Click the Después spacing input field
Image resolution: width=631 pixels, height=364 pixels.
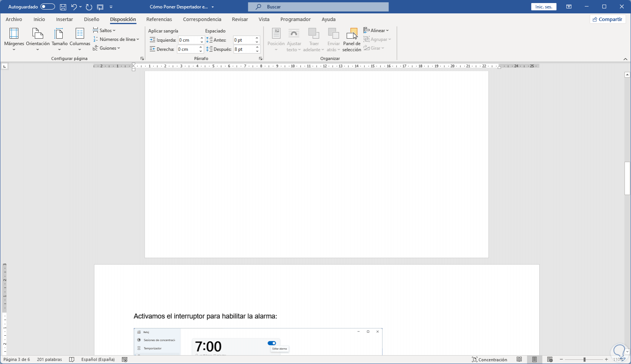(x=244, y=49)
